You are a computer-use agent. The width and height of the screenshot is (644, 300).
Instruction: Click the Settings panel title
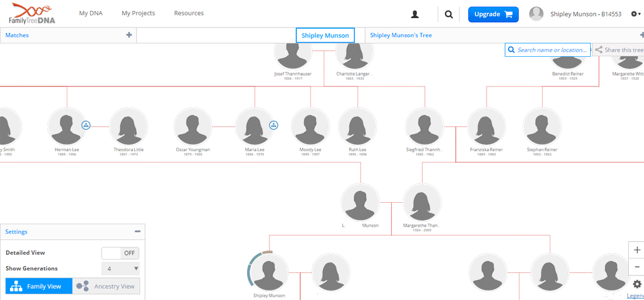16,232
